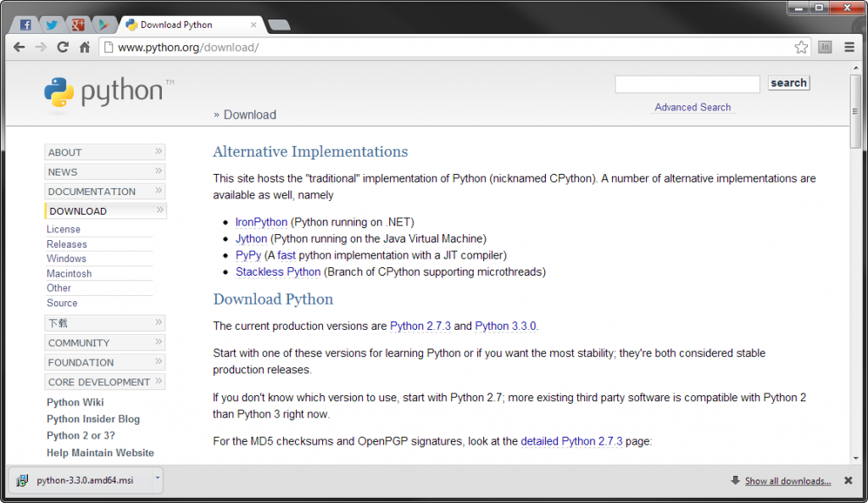Screen dimensions: 868x503
Task: Open the 下载 menu section
Action: 104,323
